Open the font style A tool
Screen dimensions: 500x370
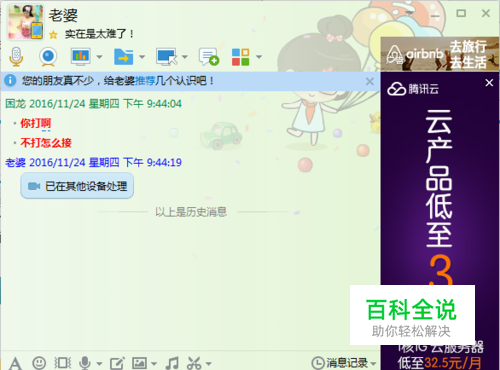coord(15,363)
